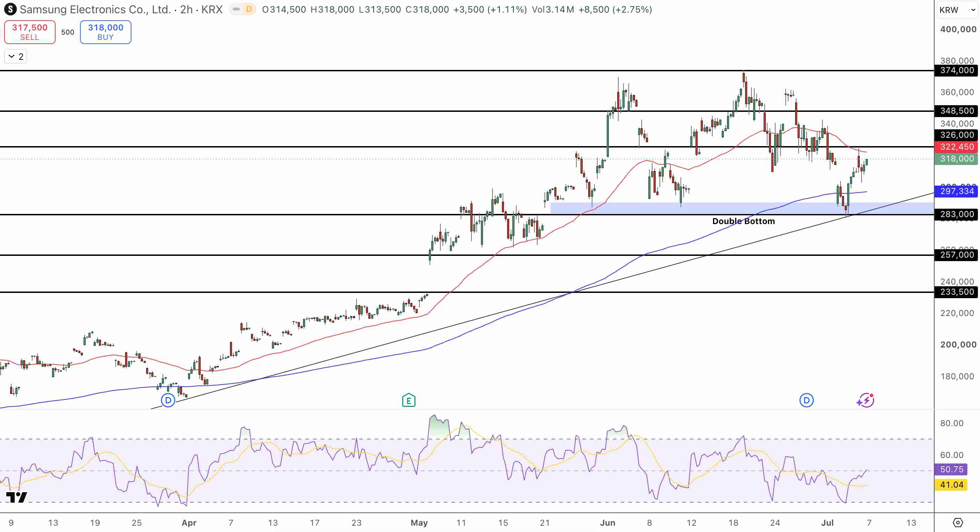The height and width of the screenshot is (532, 980).
Task: Open the KRW currency dropdown
Action: click(x=958, y=10)
